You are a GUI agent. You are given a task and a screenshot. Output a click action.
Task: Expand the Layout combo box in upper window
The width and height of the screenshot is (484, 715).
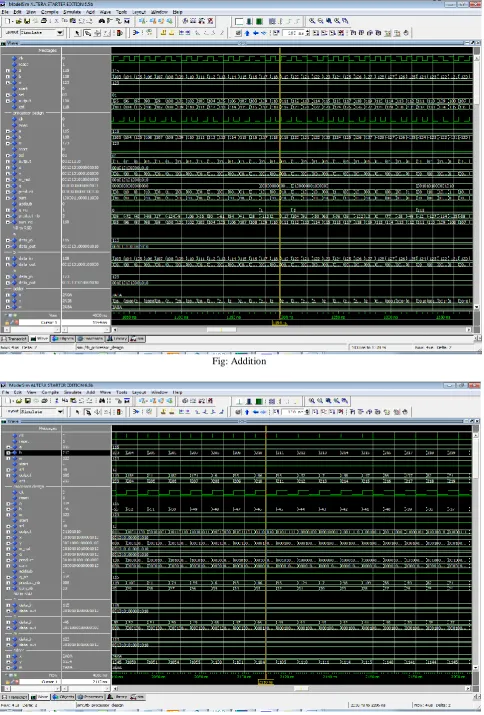(60, 33)
